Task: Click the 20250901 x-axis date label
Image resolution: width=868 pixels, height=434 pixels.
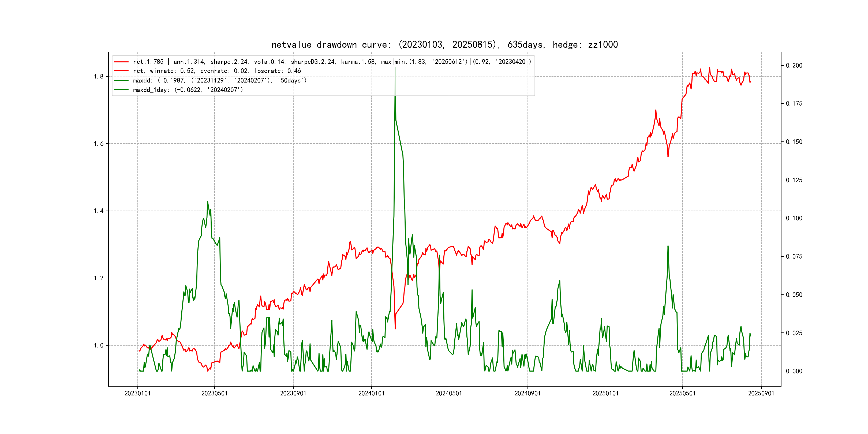Action: click(761, 393)
